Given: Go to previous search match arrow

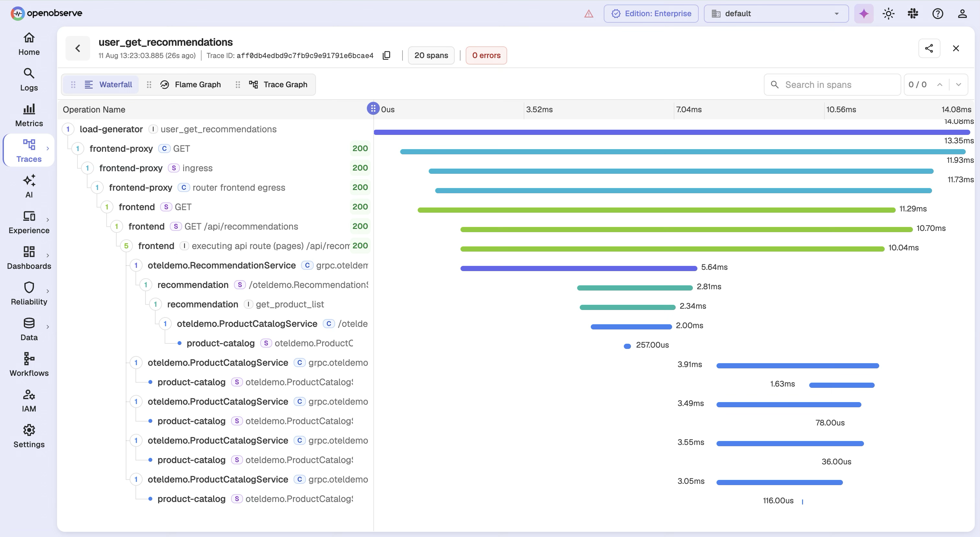Looking at the screenshot, I should click(x=940, y=85).
